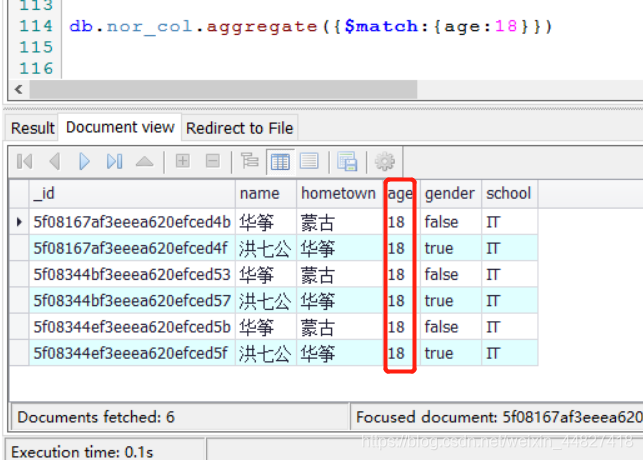Jump to last document icon

pyautogui.click(x=114, y=162)
